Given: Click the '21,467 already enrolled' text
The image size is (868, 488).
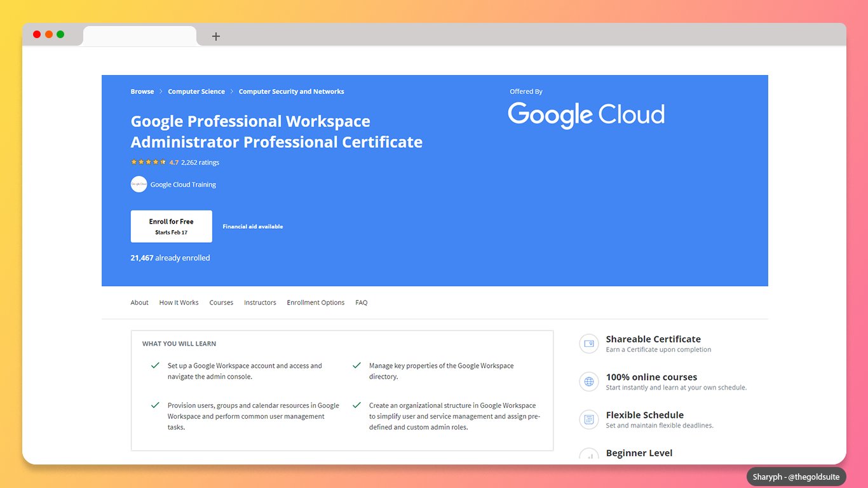Looking at the screenshot, I should click(x=170, y=258).
